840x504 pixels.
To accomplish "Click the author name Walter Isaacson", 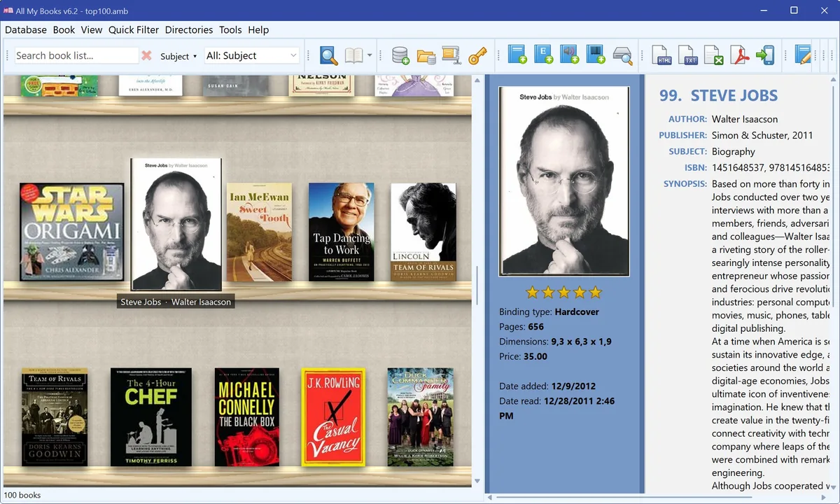I will [745, 119].
